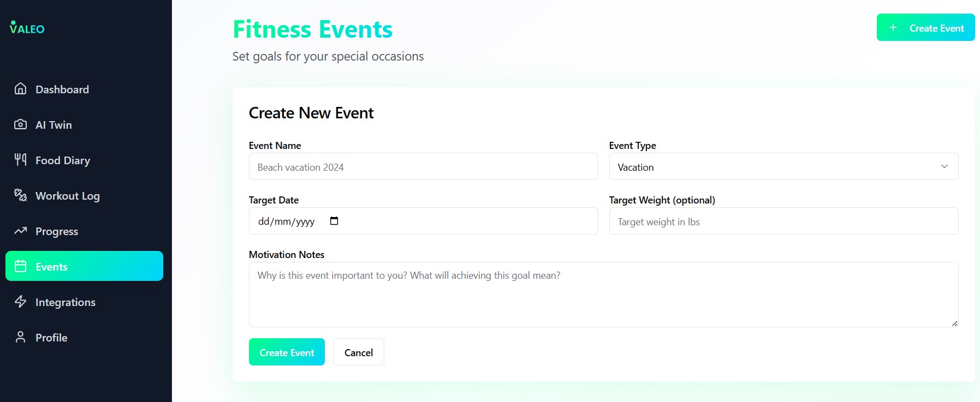Open the Event Type dropdown
The width and height of the screenshot is (980, 402).
pos(783,166)
